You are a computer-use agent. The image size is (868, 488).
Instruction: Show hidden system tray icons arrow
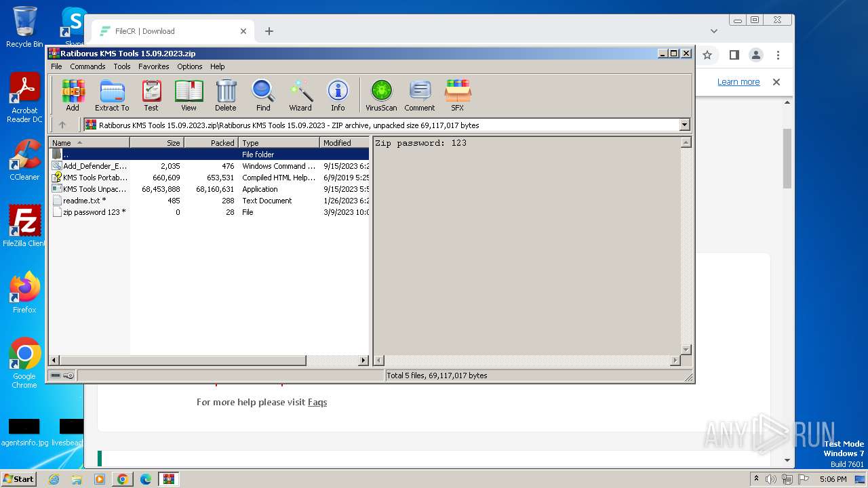[x=756, y=479]
